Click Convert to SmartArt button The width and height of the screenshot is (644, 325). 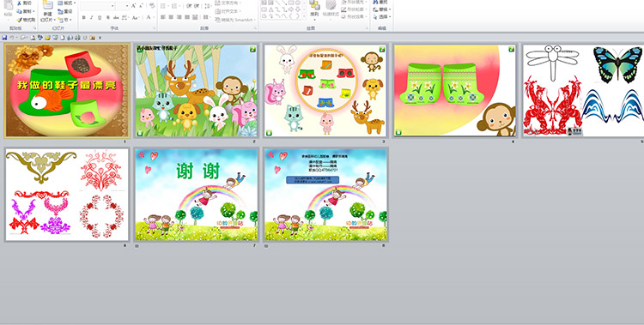[234, 19]
